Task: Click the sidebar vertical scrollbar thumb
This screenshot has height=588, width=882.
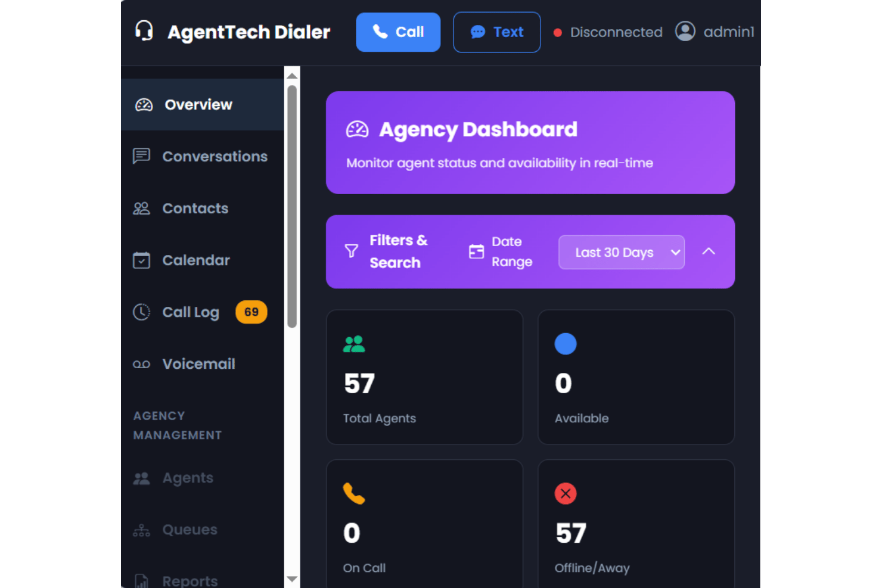Action: [292, 207]
